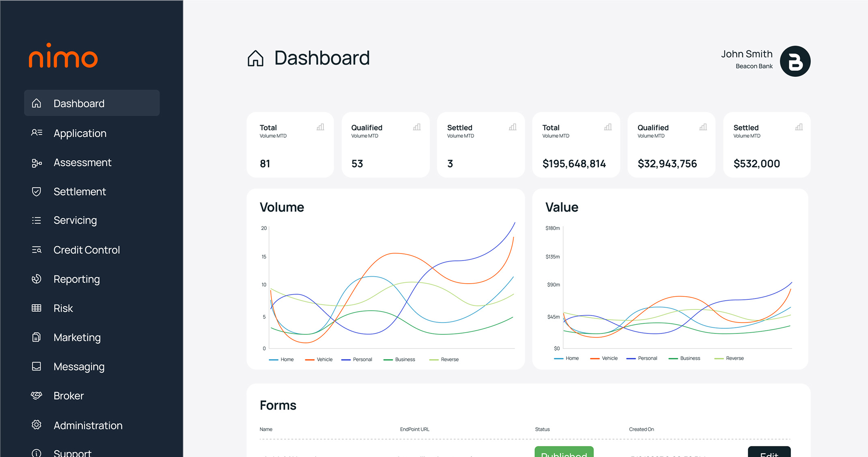Click the Settlement shield icon

(x=37, y=191)
